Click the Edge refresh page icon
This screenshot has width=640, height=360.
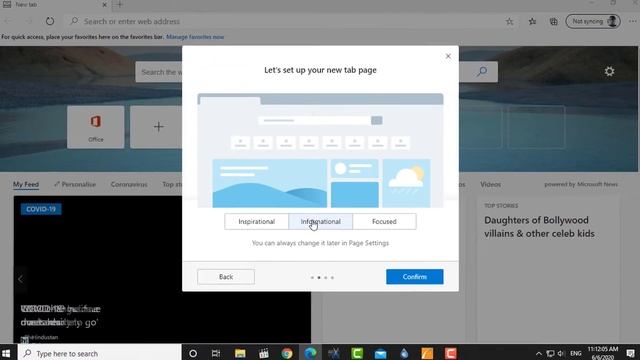tap(50, 21)
